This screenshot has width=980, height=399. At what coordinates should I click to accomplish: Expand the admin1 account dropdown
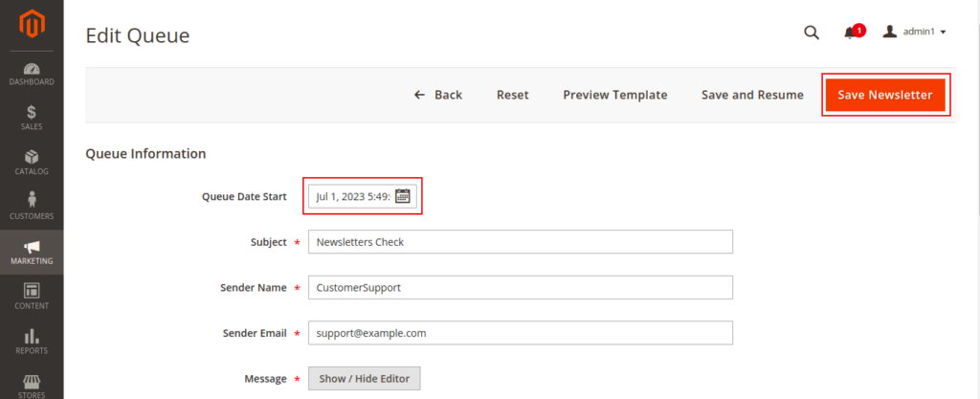pos(915,33)
